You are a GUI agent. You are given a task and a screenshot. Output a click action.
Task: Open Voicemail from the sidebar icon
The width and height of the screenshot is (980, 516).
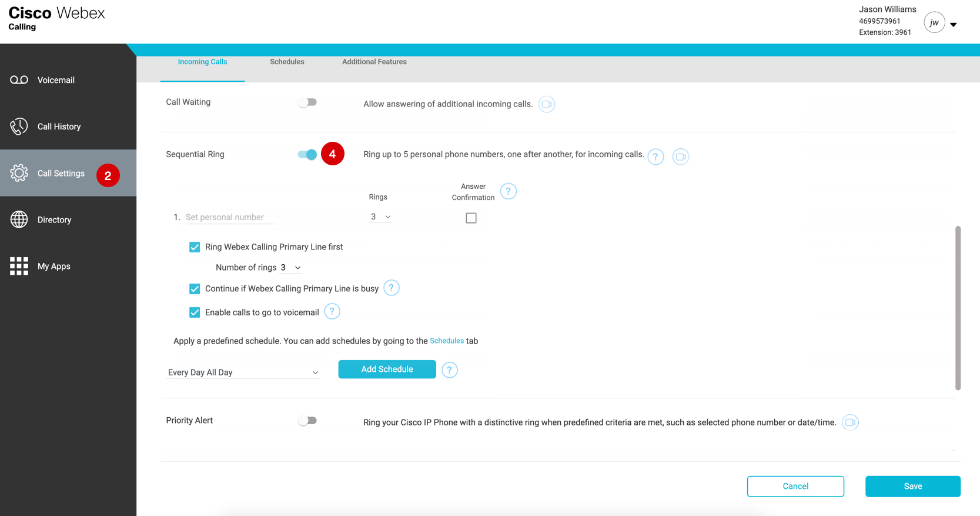pyautogui.click(x=19, y=80)
